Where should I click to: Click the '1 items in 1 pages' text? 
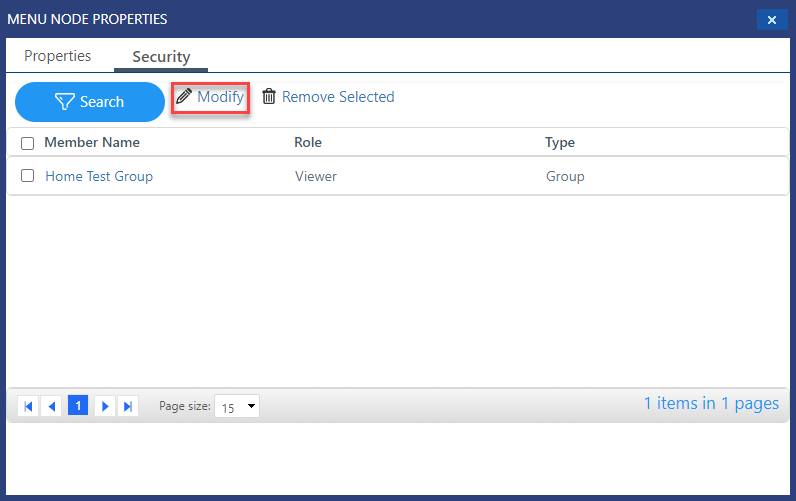[x=711, y=404]
